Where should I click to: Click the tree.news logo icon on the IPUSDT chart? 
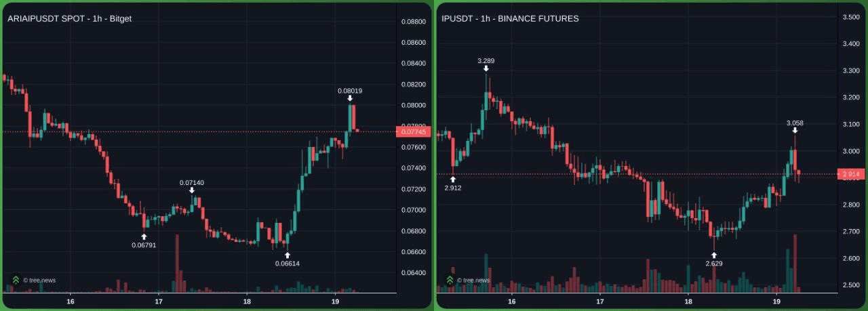coord(449,279)
